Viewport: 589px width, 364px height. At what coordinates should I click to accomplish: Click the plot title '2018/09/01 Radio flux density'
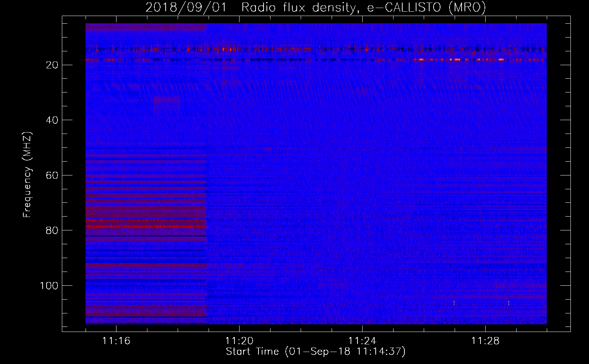point(316,7)
